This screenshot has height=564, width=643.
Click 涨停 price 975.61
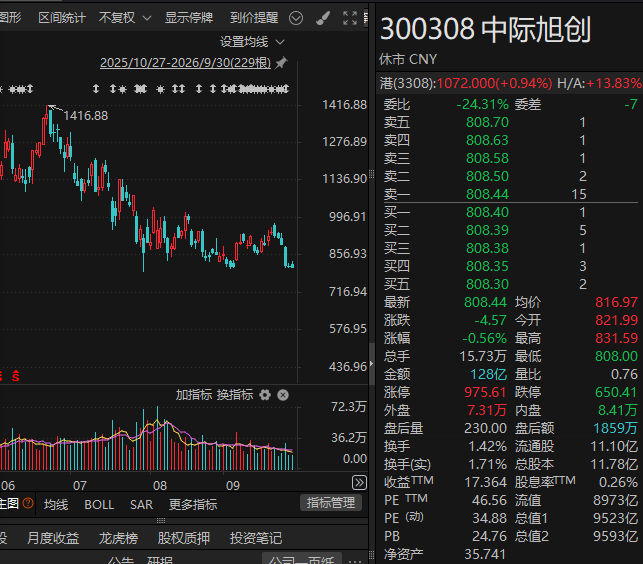[x=486, y=392]
